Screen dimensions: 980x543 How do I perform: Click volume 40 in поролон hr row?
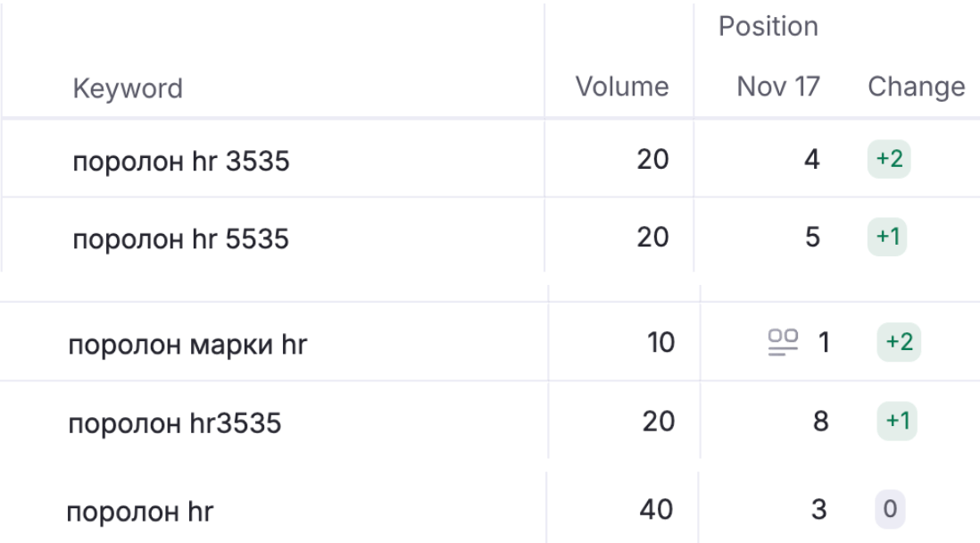pos(656,510)
